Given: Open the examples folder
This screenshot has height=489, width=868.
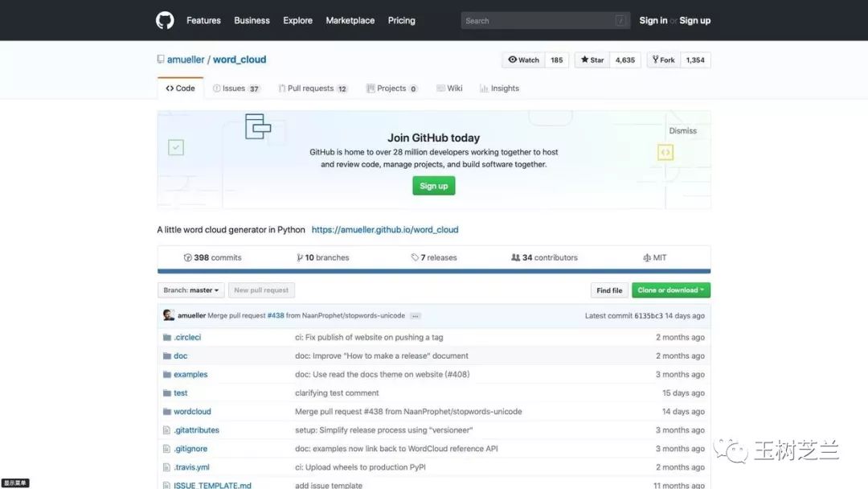Looking at the screenshot, I should (190, 374).
